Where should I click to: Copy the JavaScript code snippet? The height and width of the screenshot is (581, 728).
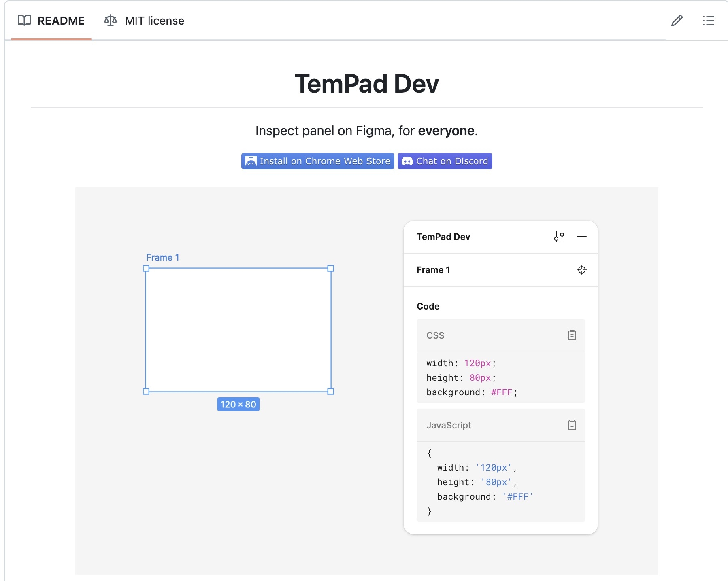(x=572, y=425)
